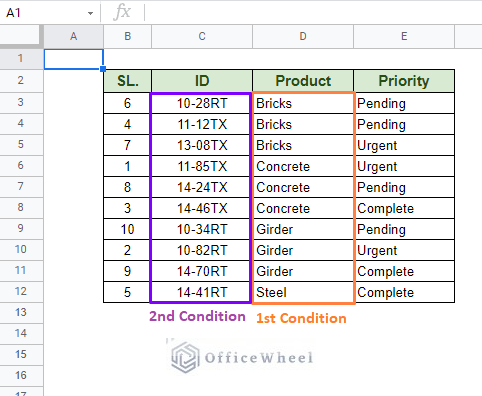This screenshot has width=482, height=396.
Task: Click Bricks cell in row 3
Action: pyautogui.click(x=303, y=103)
